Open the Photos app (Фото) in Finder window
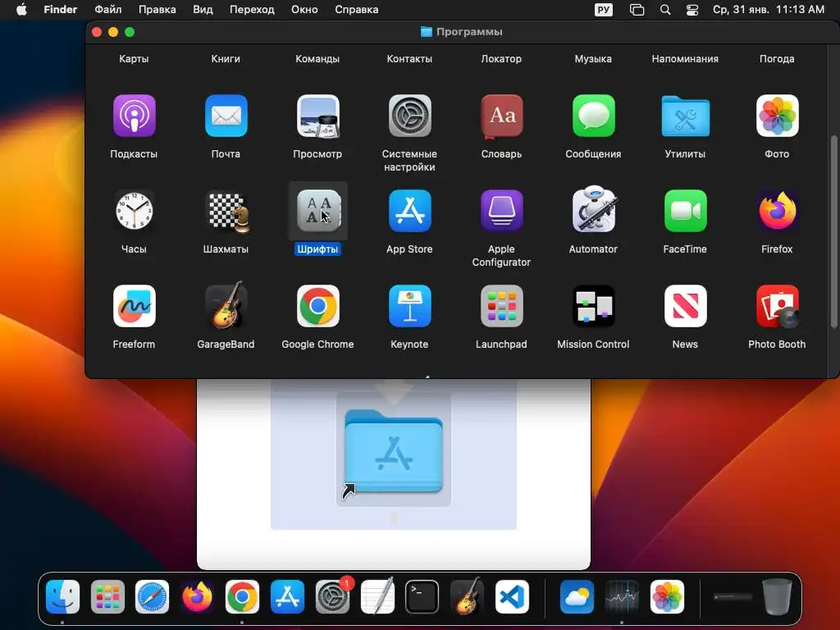The height and width of the screenshot is (630, 840). tap(777, 116)
